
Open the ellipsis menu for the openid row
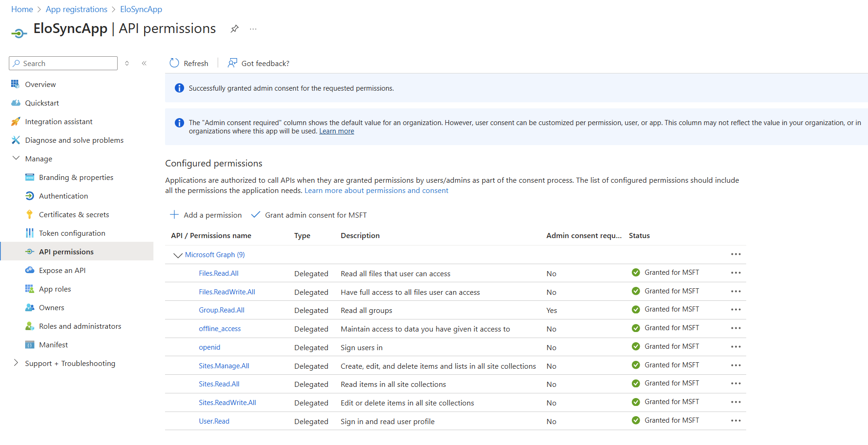point(735,346)
